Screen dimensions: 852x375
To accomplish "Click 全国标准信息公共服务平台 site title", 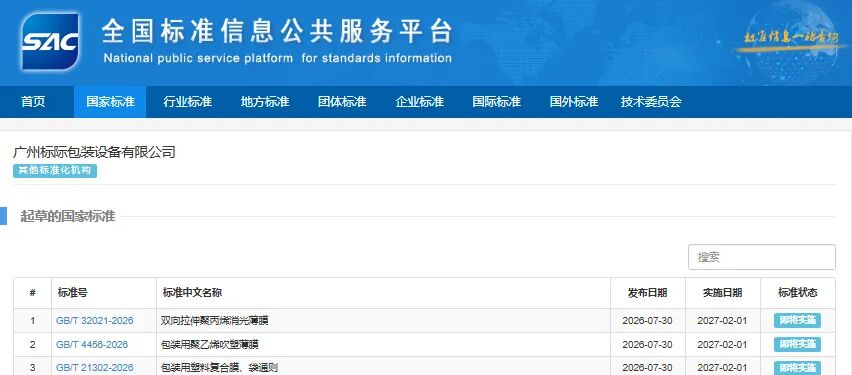I will 277,31.
